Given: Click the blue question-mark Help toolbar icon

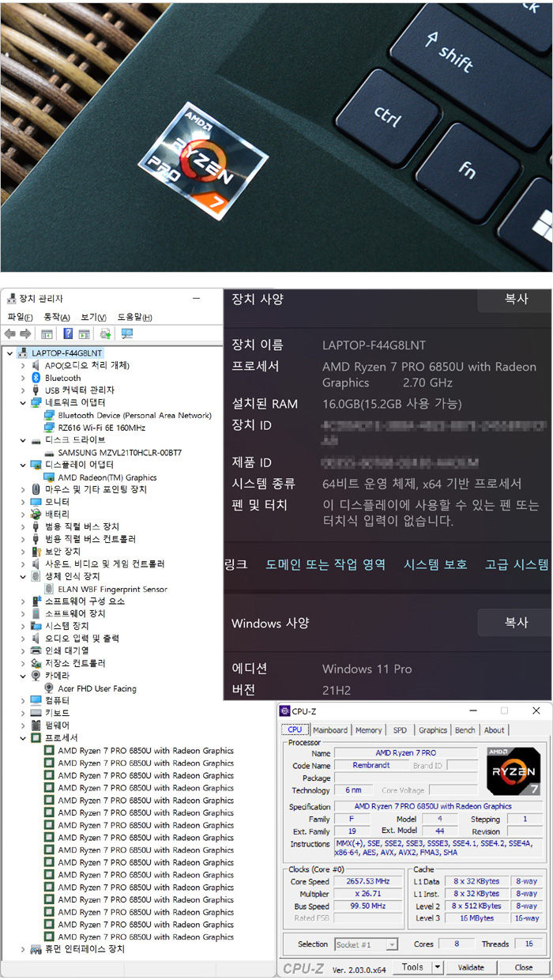Looking at the screenshot, I should (69, 334).
